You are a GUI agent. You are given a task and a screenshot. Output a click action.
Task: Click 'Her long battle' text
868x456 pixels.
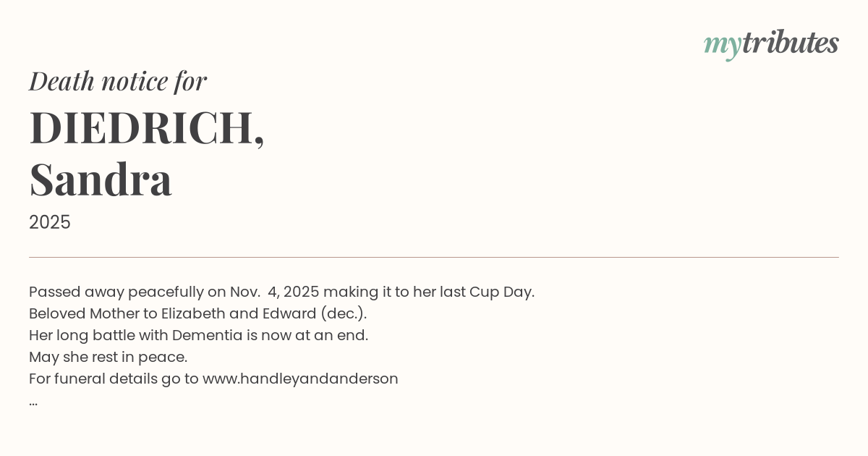75,335
